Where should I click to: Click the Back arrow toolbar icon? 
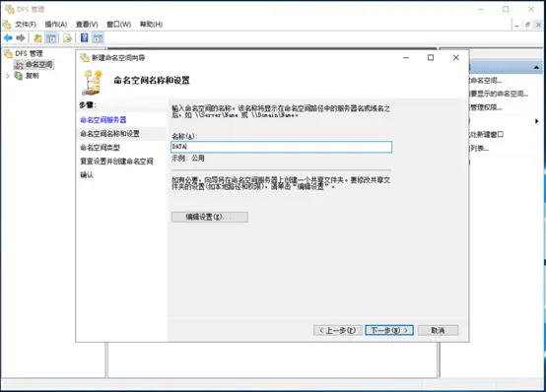[8, 38]
